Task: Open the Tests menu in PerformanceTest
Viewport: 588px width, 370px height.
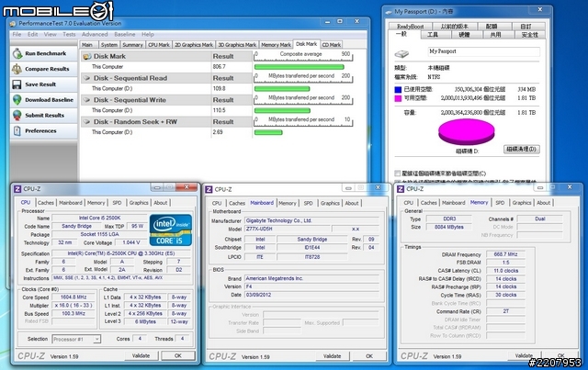Action: [x=69, y=34]
